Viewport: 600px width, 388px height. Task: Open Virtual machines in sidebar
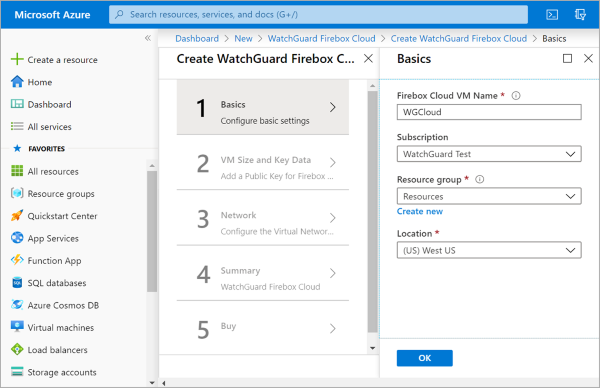point(60,328)
